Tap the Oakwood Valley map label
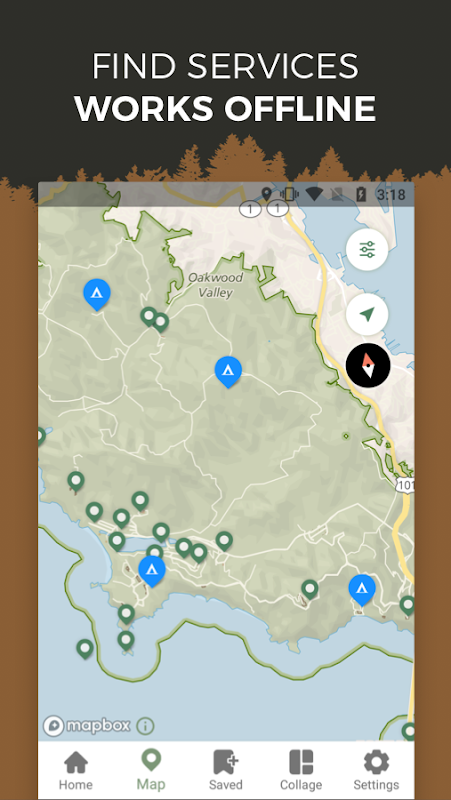The width and height of the screenshot is (451, 800). [x=215, y=285]
